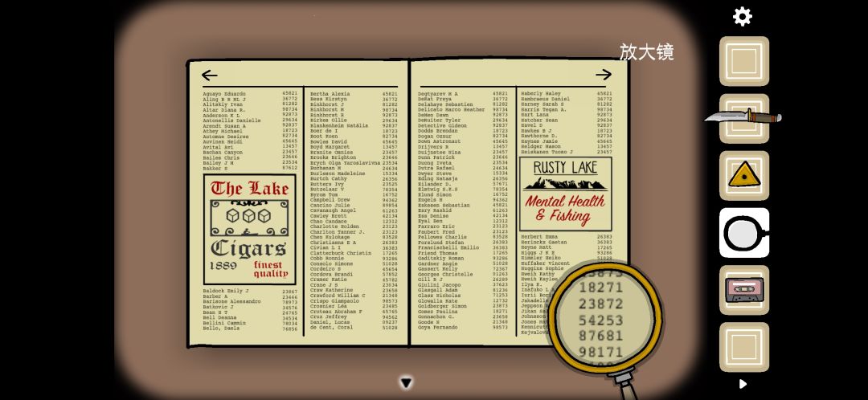The height and width of the screenshot is (400, 868).
Task: Click the 'Francischelli Emilio' entry
Action: (x=448, y=248)
